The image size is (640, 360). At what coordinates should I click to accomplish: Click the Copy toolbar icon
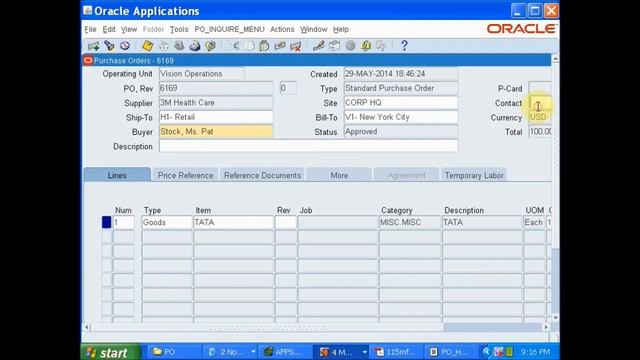point(249,46)
